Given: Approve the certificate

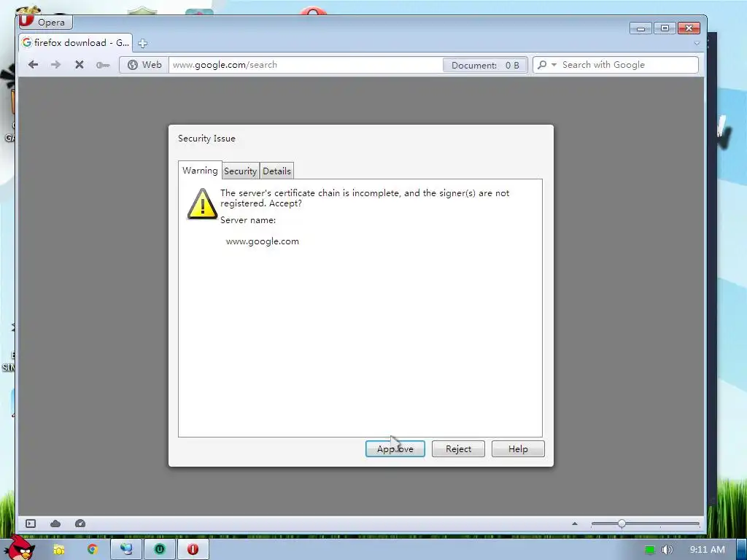Looking at the screenshot, I should coord(395,448).
